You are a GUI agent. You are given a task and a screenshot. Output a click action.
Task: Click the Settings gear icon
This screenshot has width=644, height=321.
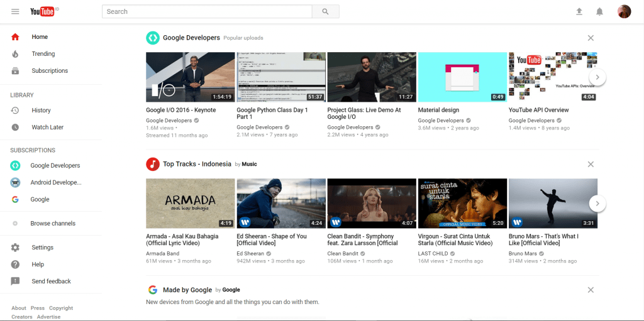[15, 248]
